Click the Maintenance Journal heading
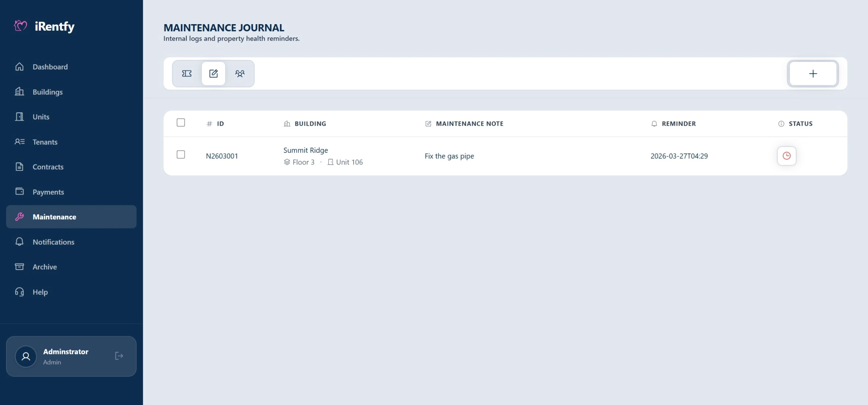The height and width of the screenshot is (405, 868). 224,27
